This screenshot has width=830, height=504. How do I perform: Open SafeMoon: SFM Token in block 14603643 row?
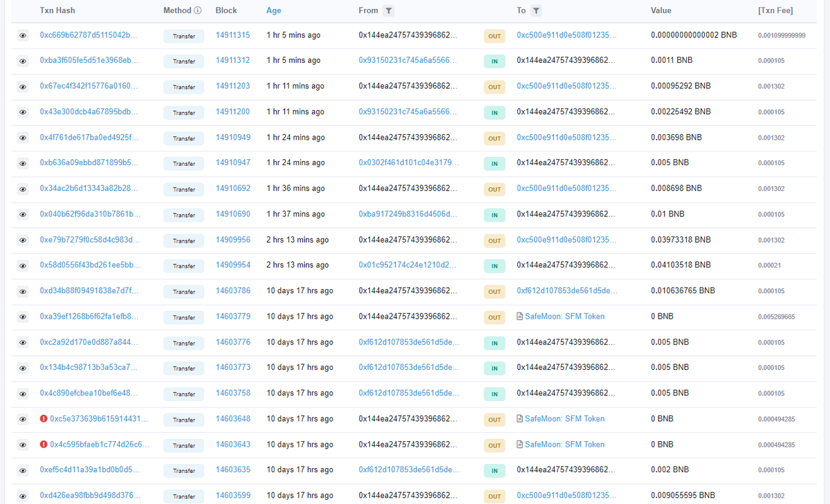click(x=564, y=444)
